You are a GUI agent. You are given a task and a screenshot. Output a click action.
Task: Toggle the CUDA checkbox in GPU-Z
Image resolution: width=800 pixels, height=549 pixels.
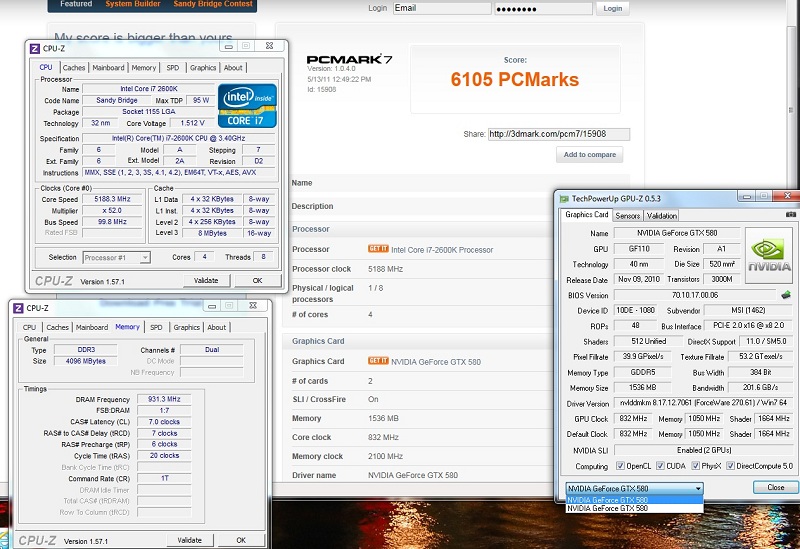[660, 465]
